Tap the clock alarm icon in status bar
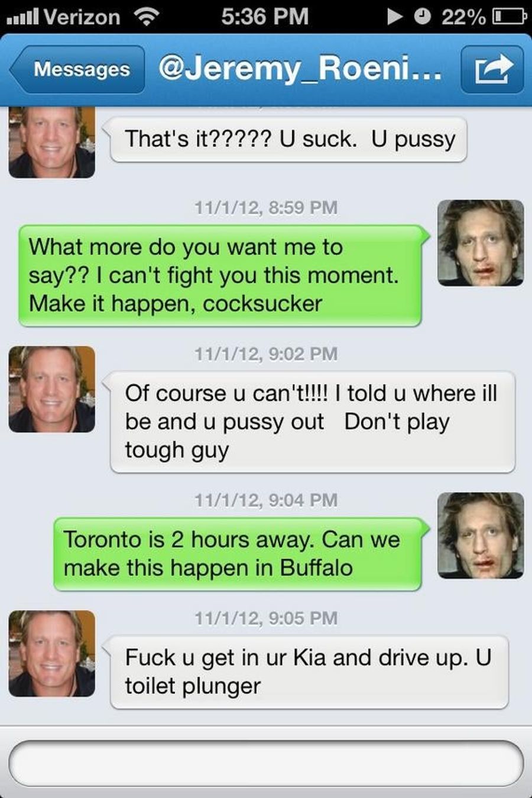Image resolution: width=532 pixels, height=798 pixels. [x=422, y=17]
